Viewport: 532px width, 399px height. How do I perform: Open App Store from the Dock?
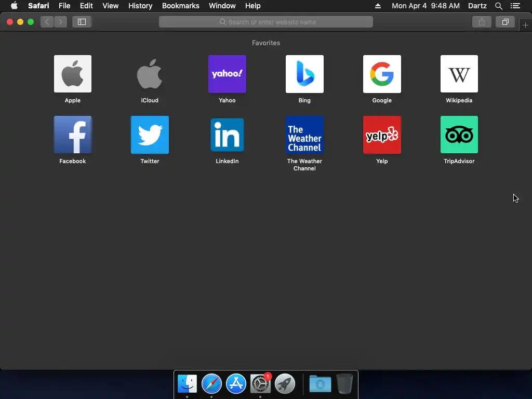tap(236, 384)
